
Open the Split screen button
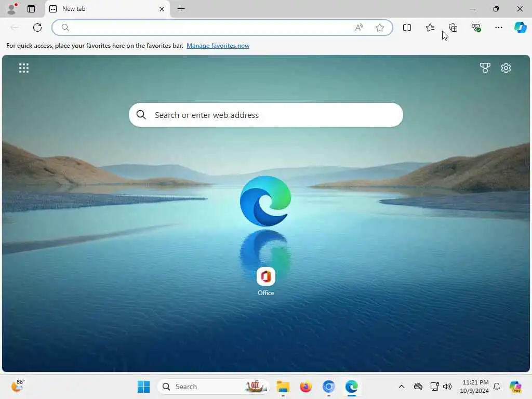(x=407, y=28)
